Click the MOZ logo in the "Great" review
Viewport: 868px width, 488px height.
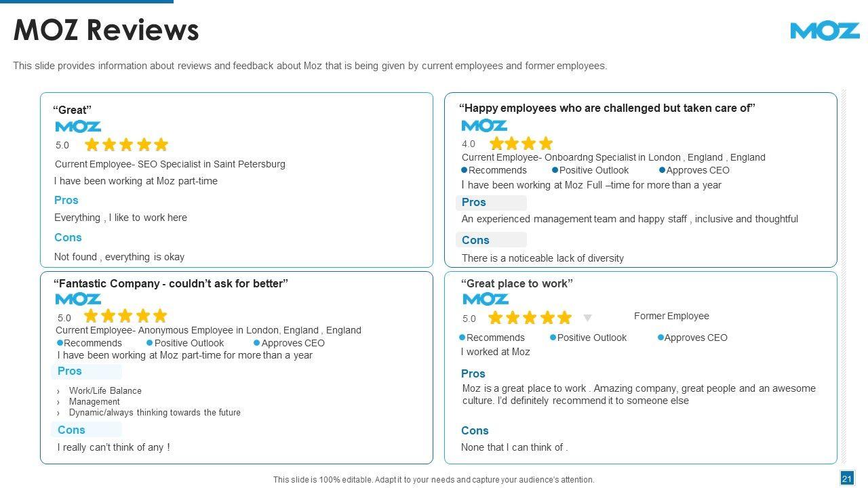78,127
